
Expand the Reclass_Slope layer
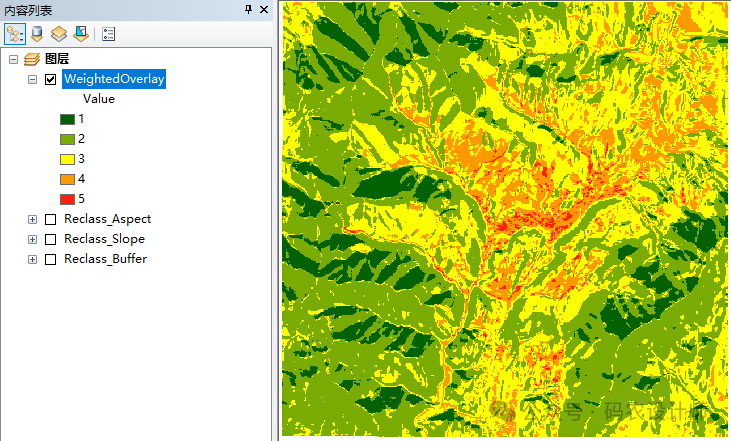coord(33,239)
